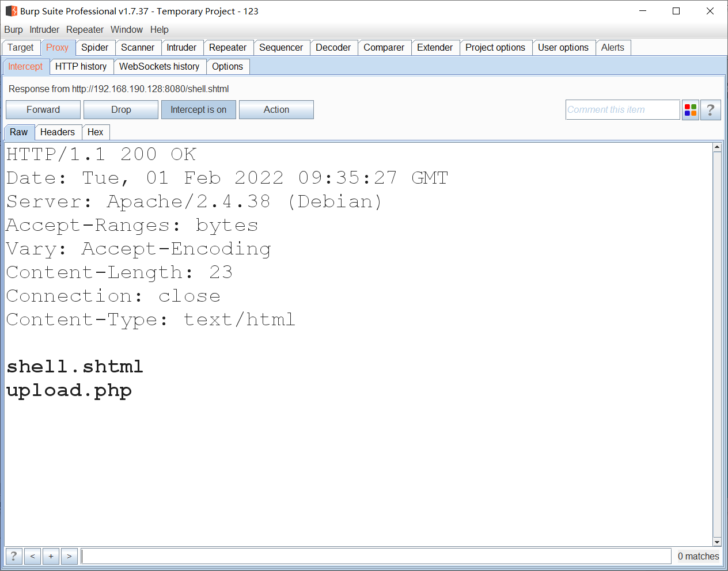Click the Burp Suite logo in title bar
The image size is (728, 571).
tap(11, 11)
